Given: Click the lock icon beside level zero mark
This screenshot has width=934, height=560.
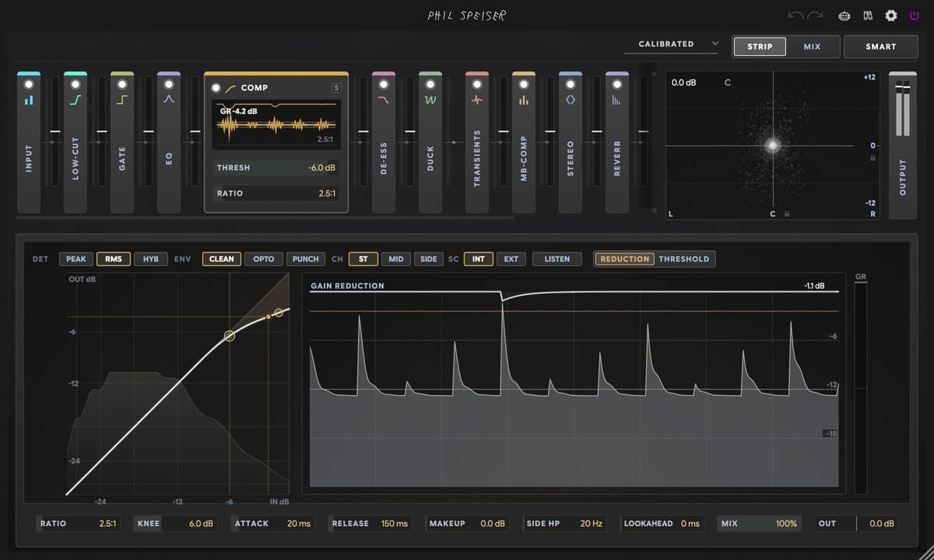Looking at the screenshot, I should tap(873, 157).
